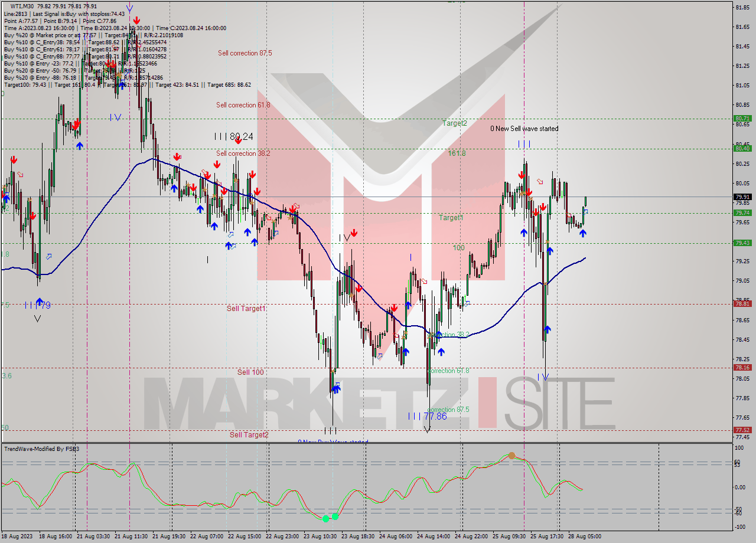This screenshot has width=756, height=543.
Task: Click the 0.00 oscillator scale value
Action: pyautogui.click(x=741, y=487)
